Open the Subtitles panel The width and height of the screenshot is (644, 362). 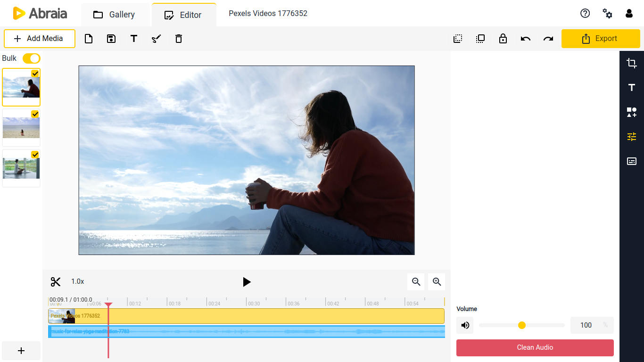click(632, 161)
